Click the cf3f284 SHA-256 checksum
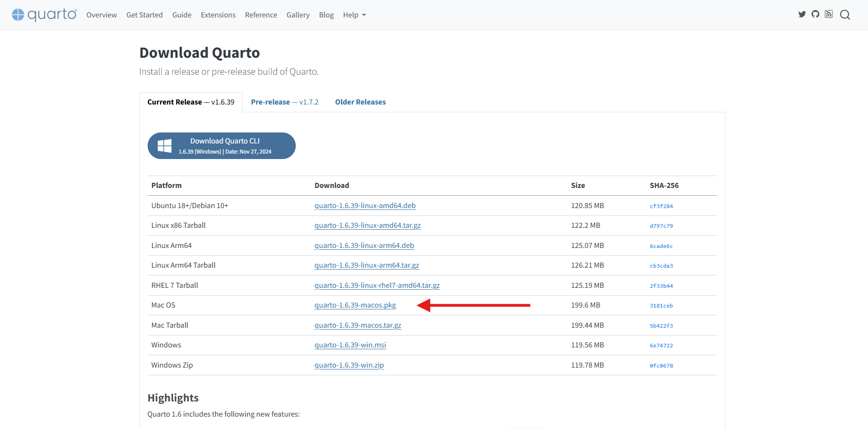868x429 pixels. (661, 206)
